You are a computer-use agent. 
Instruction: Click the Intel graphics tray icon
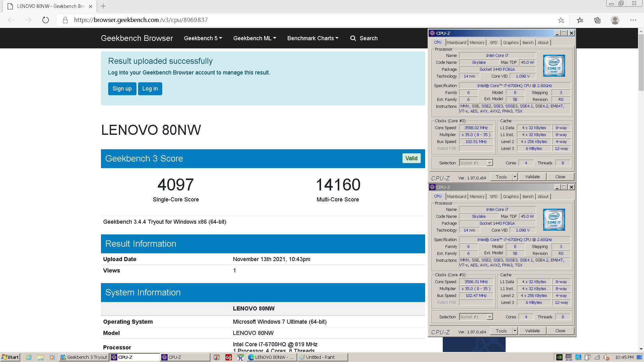pyautogui.click(x=578, y=357)
